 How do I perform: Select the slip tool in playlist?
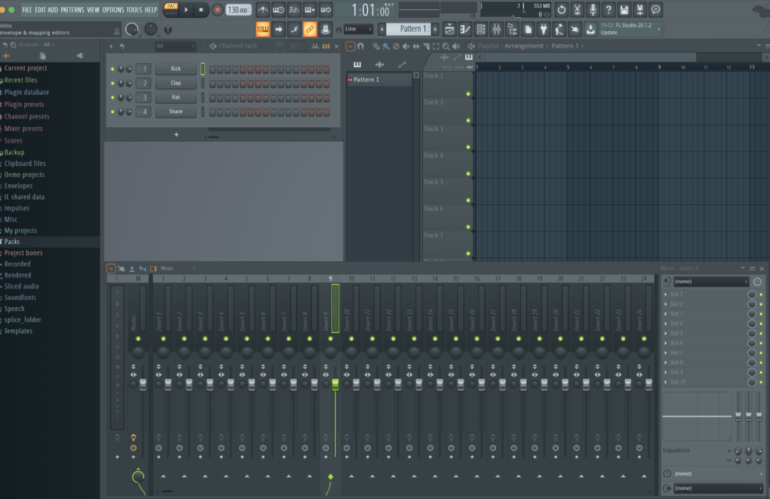coord(416,46)
